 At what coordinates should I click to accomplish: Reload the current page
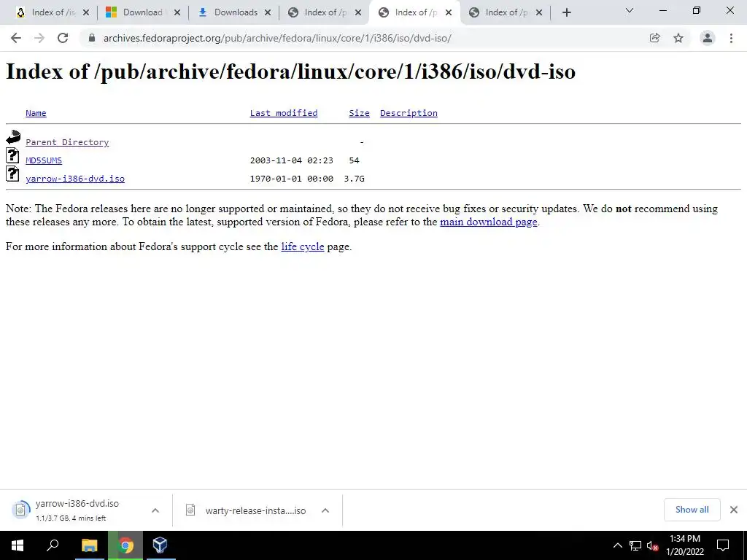(x=63, y=38)
